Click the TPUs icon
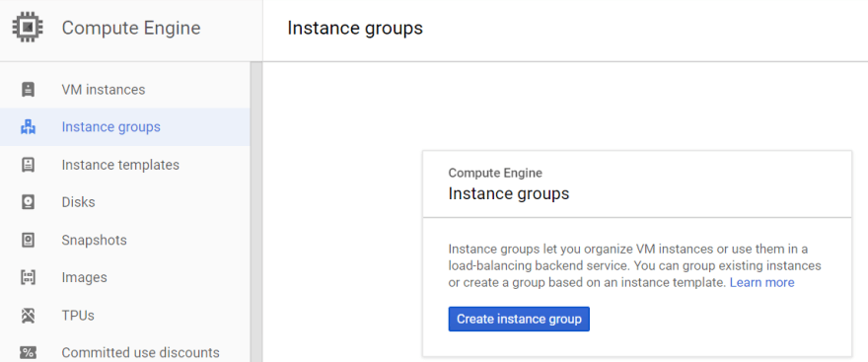The height and width of the screenshot is (362, 868). (x=28, y=316)
